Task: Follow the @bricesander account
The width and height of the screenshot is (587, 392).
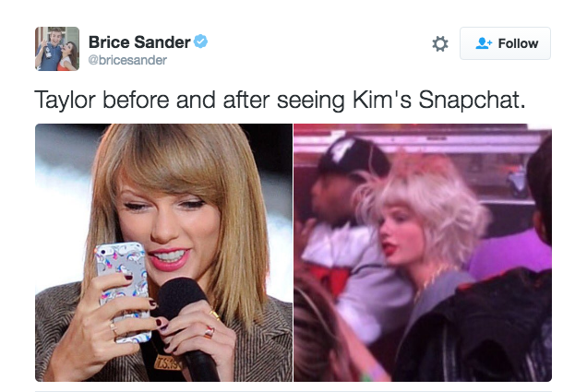Action: tap(505, 43)
